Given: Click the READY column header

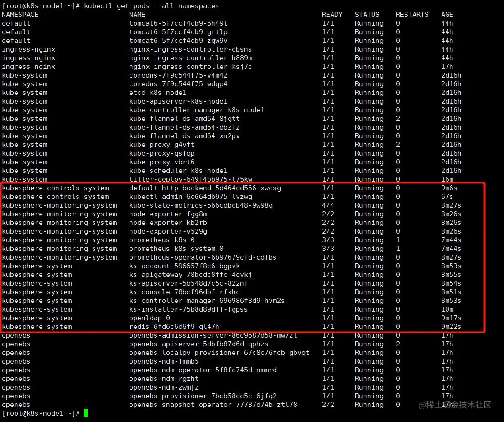Looking at the screenshot, I should coord(332,15).
